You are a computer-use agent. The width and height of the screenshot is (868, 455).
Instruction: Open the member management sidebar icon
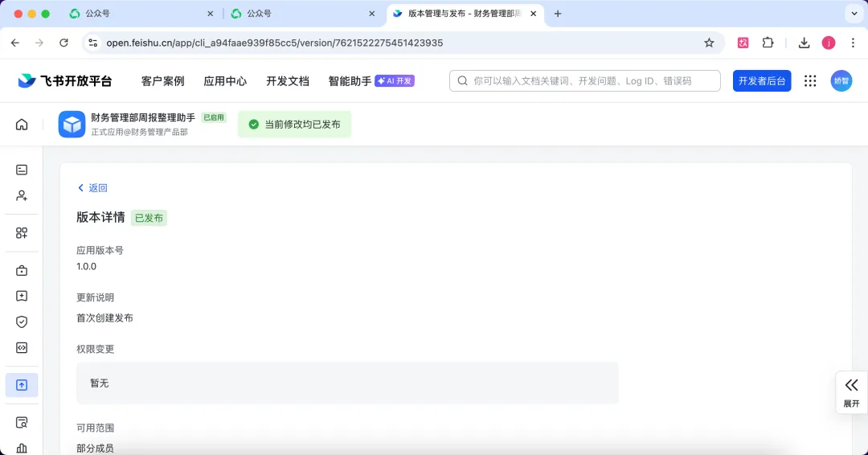tap(22, 195)
